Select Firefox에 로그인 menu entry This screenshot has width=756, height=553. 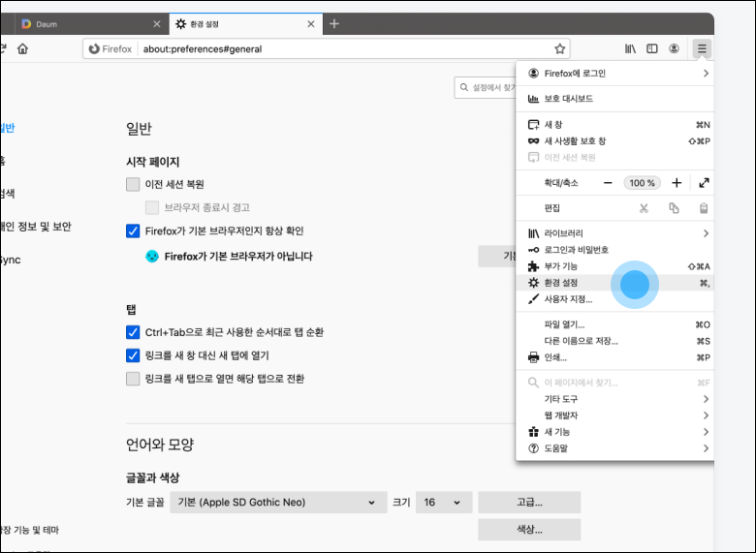click(x=614, y=74)
